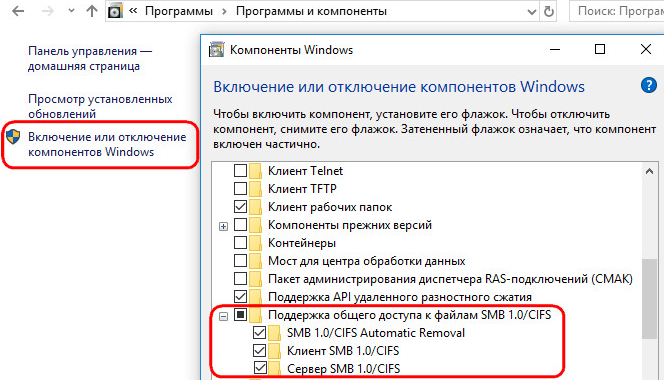Select the Контейнеры row text
The height and width of the screenshot is (380, 664).
pos(302,243)
